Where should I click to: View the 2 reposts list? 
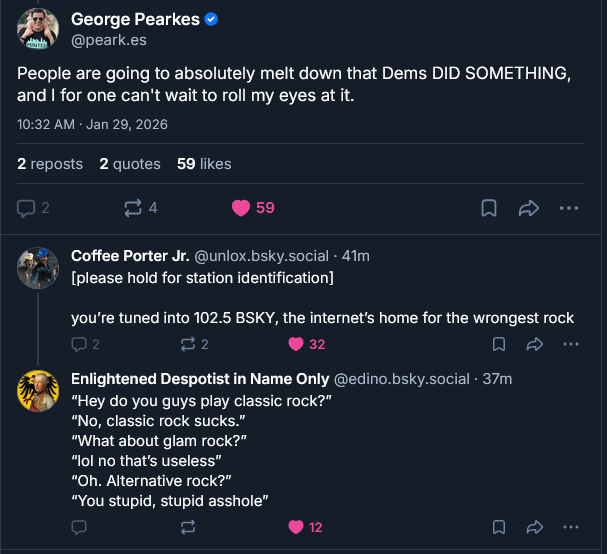[50, 164]
